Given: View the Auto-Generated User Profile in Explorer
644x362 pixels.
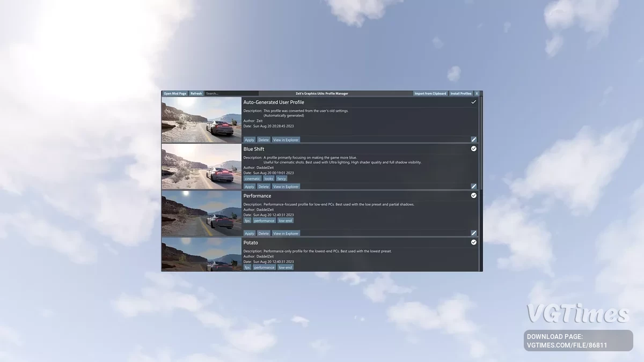Looking at the screenshot, I should (286, 139).
